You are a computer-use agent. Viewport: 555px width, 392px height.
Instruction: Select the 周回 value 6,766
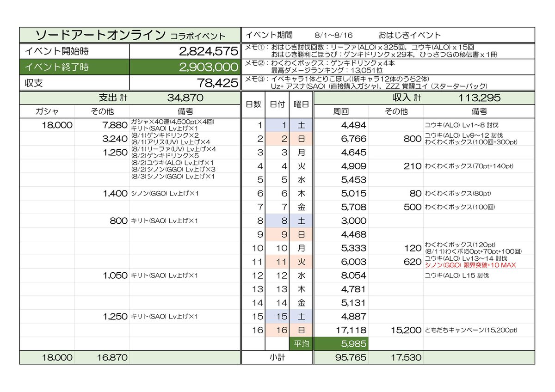tap(353, 139)
